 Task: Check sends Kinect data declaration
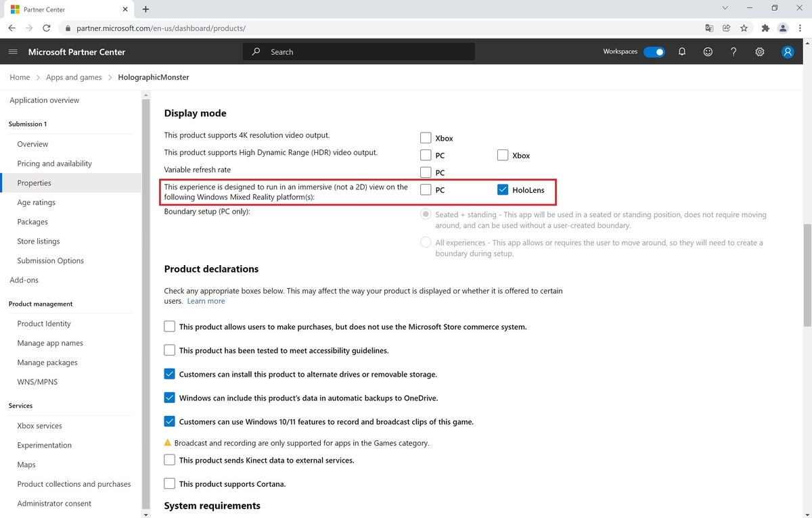[170, 460]
